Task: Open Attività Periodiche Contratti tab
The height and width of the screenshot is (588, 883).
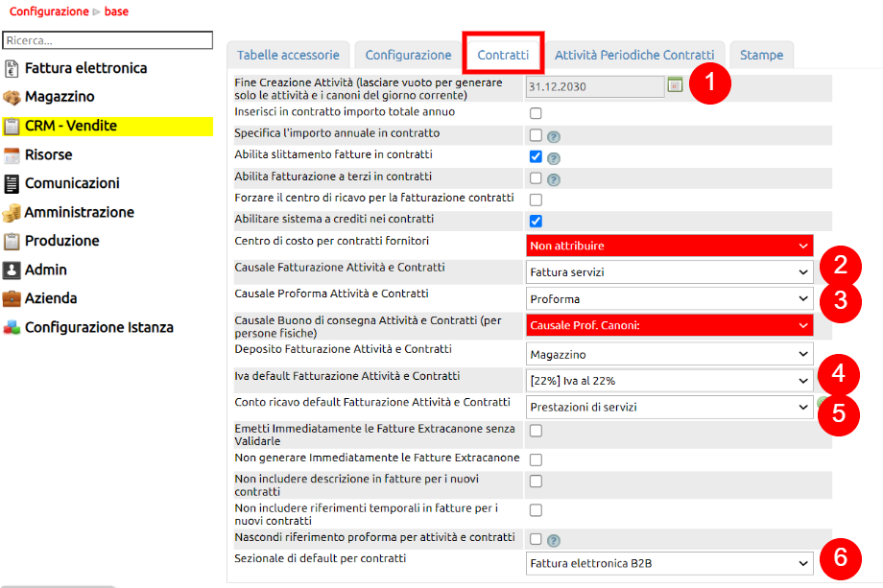Action: [634, 55]
